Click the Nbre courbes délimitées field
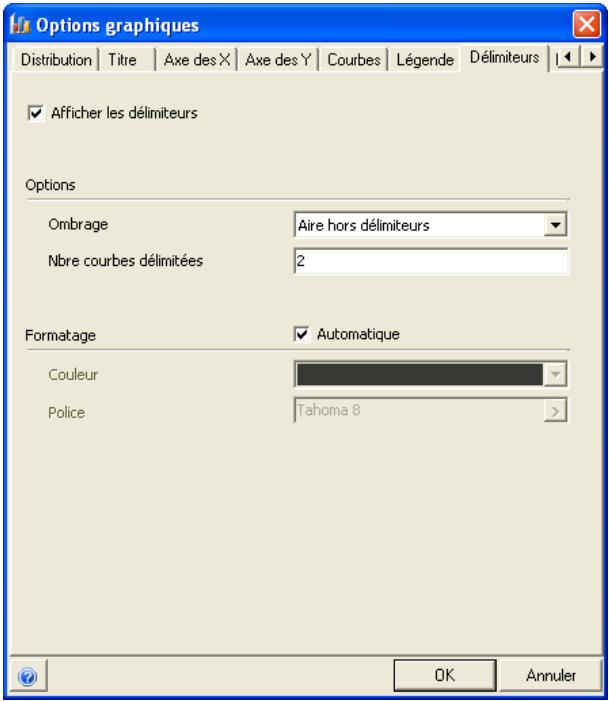This screenshot has height=701, width=609. click(x=431, y=261)
